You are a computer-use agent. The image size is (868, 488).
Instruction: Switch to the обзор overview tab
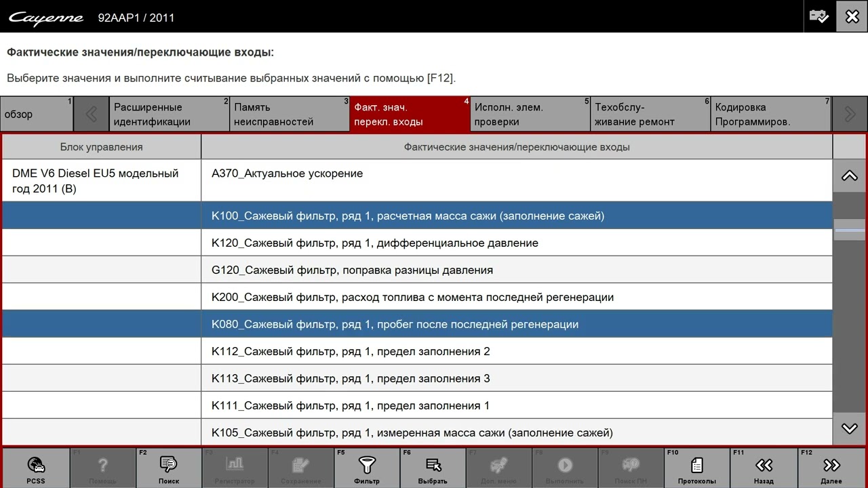tap(37, 114)
